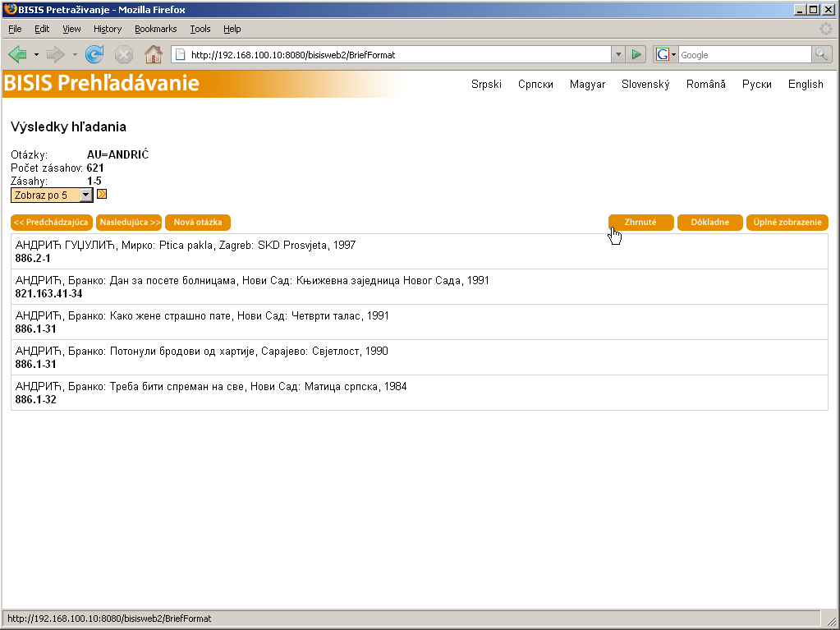The image size is (840, 630).
Task: Go to the Home page icon
Action: pos(153,55)
